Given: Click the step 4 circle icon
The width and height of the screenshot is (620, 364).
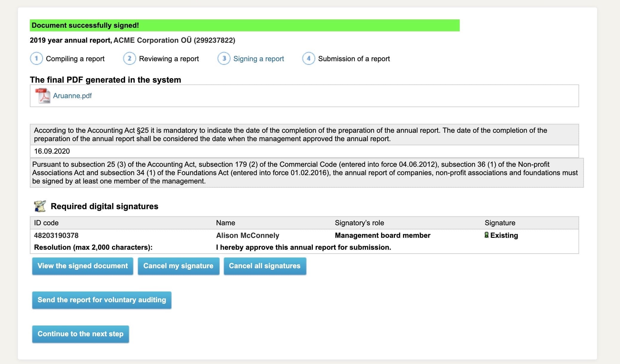Looking at the screenshot, I should coord(309,58).
